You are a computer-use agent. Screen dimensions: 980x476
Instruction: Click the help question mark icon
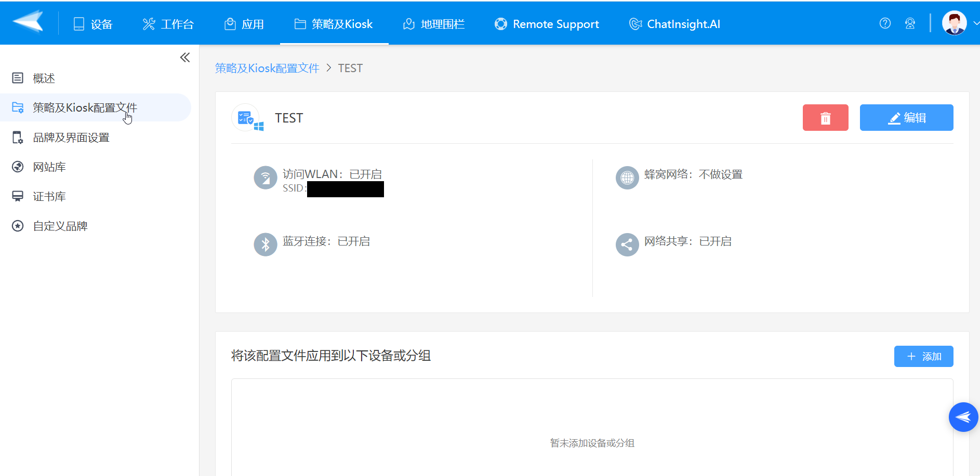coord(885,23)
